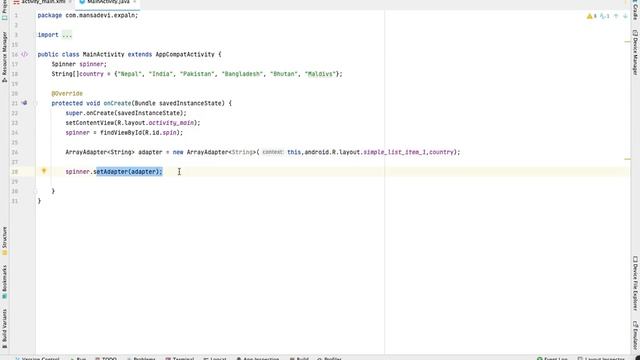Collapse the onCreate method fold marker
Screen dimensions: 640x360
(x=36, y=103)
